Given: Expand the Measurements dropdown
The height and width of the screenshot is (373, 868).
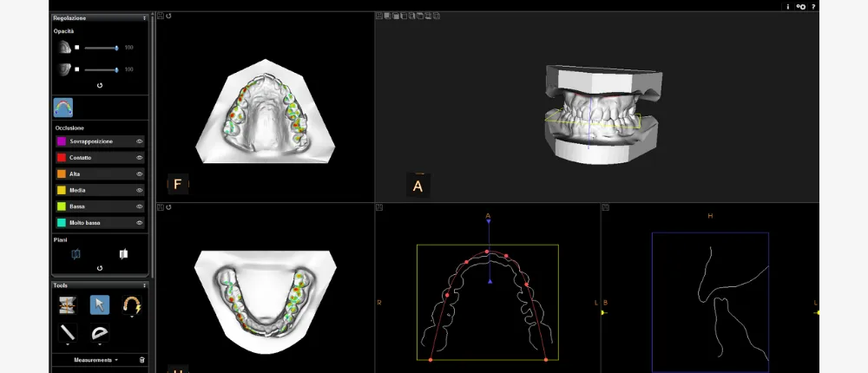Looking at the screenshot, I should tap(96, 359).
